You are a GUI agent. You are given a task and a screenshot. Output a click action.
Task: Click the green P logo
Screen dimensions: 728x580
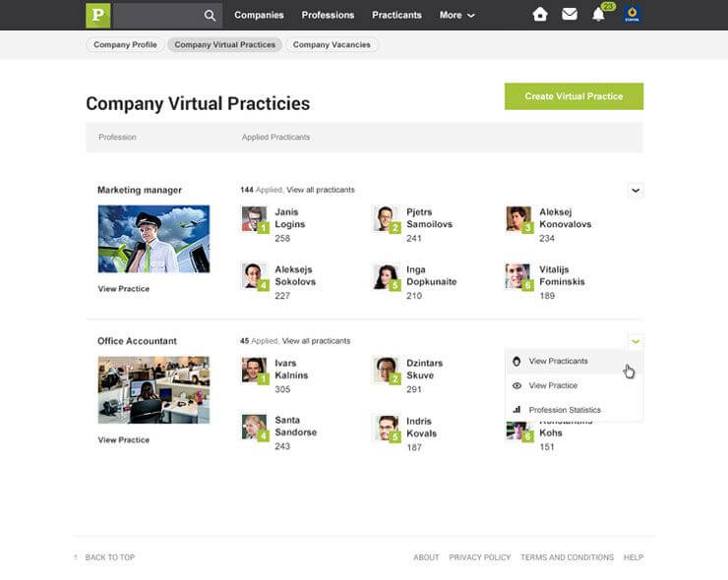click(98, 16)
